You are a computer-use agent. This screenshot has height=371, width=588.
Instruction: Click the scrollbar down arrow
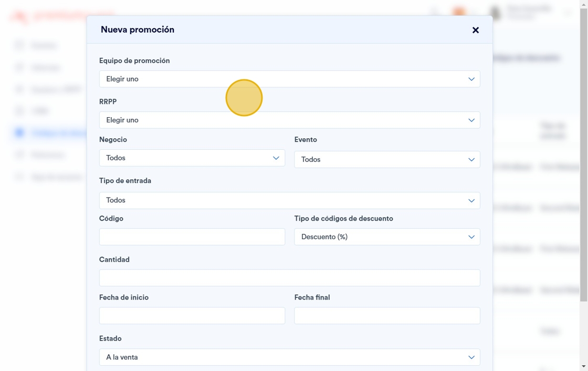tap(583, 366)
